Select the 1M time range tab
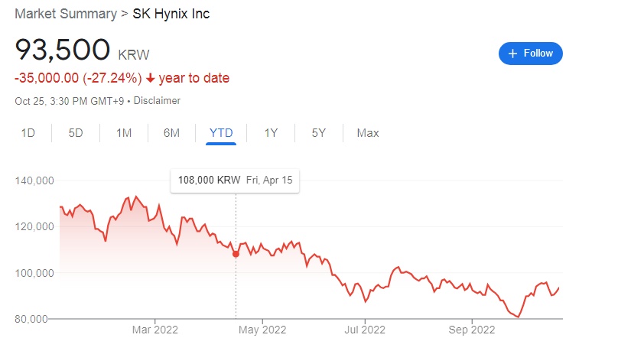 [124, 133]
